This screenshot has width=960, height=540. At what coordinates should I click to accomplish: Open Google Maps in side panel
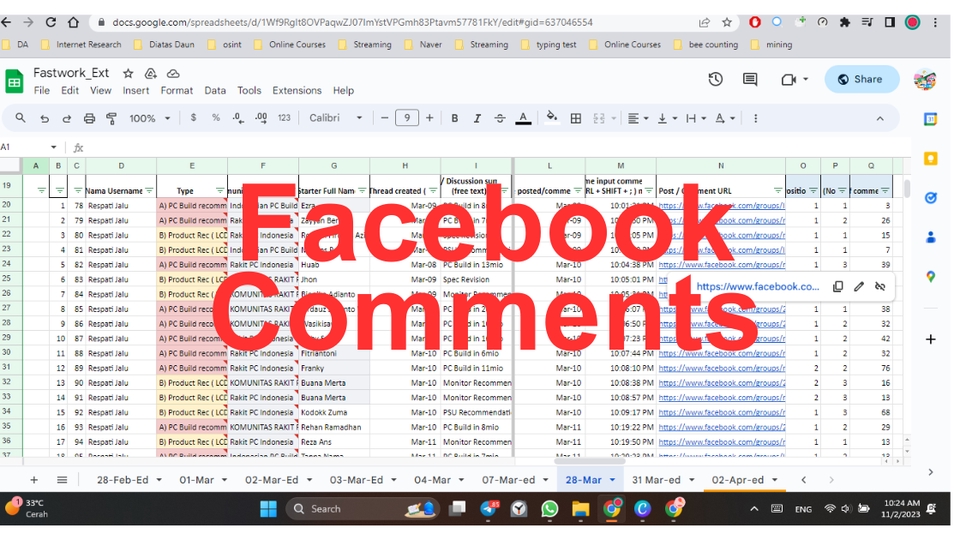point(930,277)
